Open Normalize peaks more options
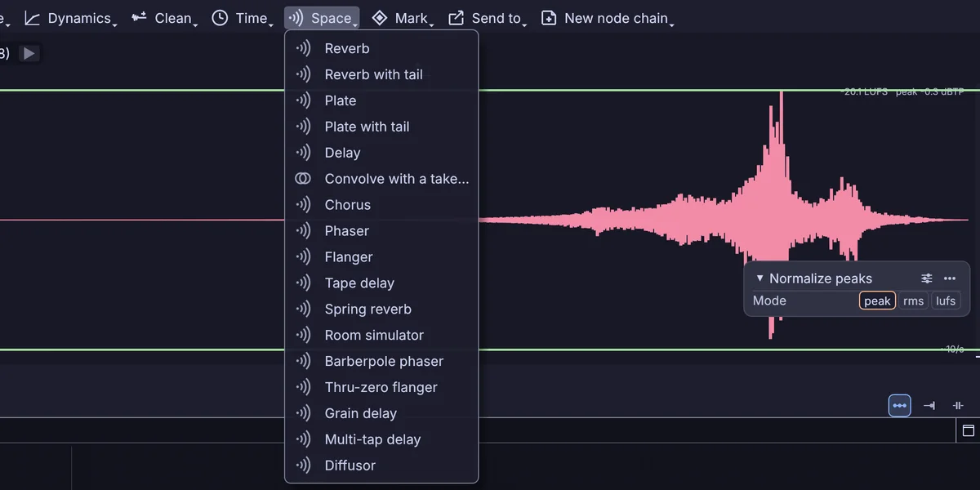 [950, 278]
